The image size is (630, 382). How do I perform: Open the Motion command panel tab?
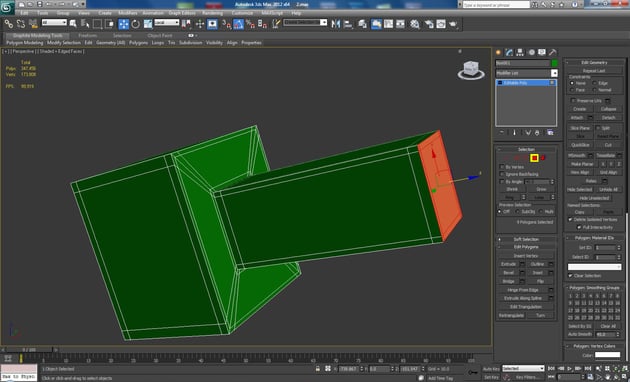tap(531, 52)
